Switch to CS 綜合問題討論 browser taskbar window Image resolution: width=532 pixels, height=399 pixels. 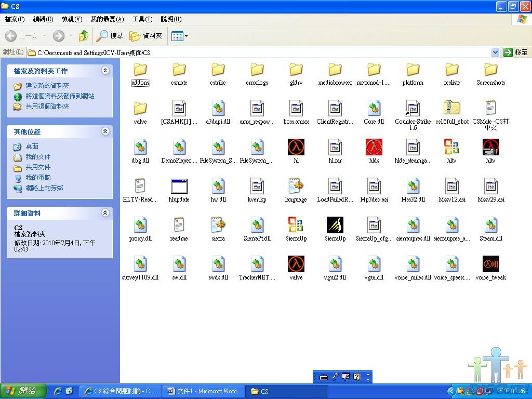tap(121, 391)
